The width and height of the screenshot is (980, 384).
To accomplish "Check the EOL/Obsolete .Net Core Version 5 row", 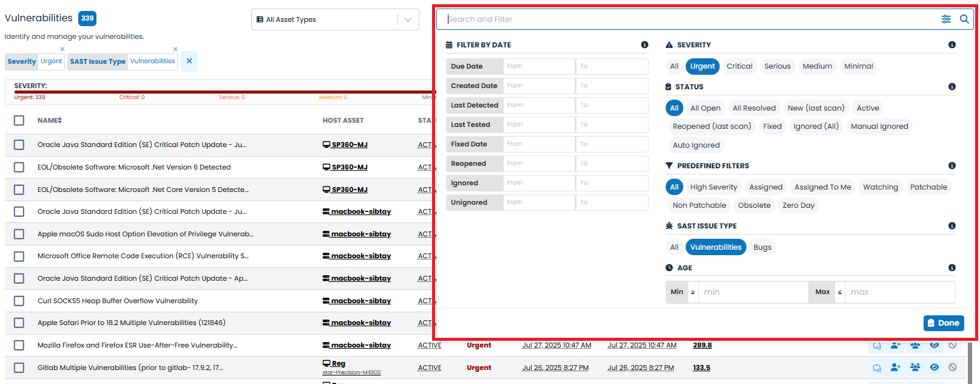I will coord(19,190).
